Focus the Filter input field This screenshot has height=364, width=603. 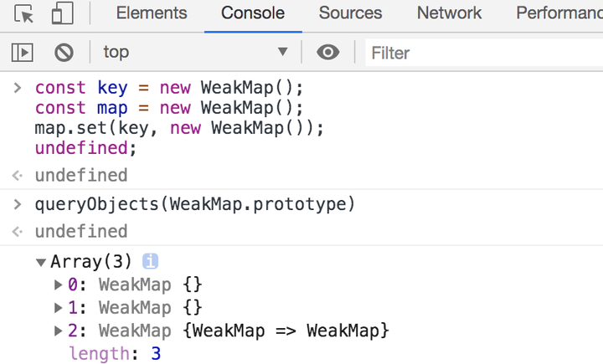coord(484,53)
